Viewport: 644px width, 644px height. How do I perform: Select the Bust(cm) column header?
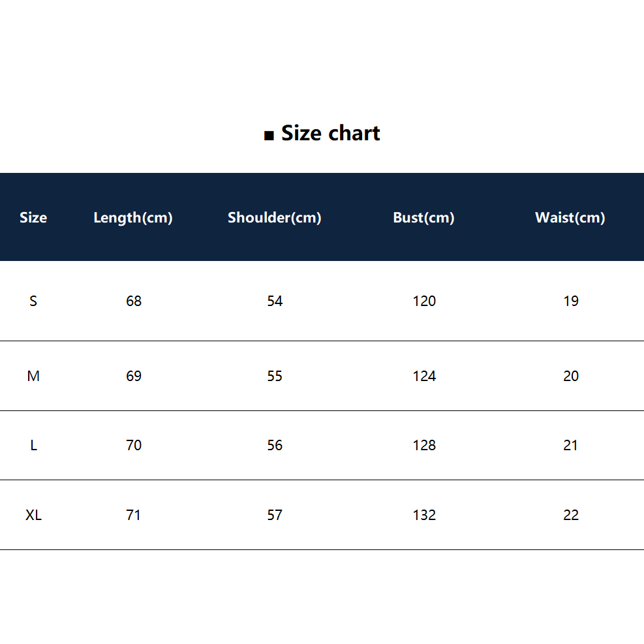coord(423,218)
